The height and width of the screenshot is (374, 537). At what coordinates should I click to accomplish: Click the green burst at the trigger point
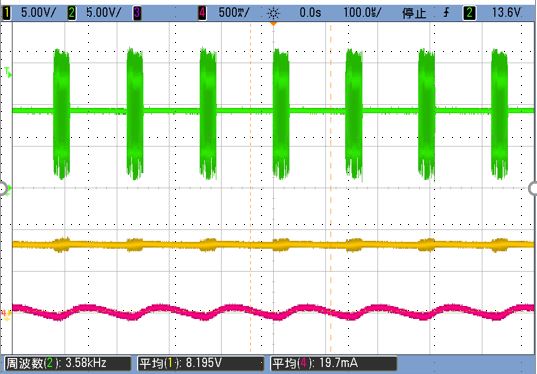(281, 114)
